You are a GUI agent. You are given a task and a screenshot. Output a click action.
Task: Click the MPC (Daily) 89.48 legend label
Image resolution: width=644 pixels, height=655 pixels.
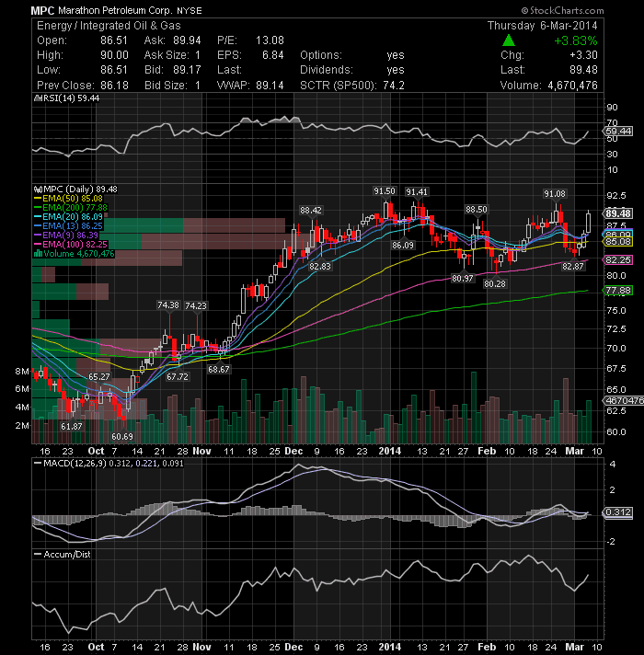click(75, 190)
